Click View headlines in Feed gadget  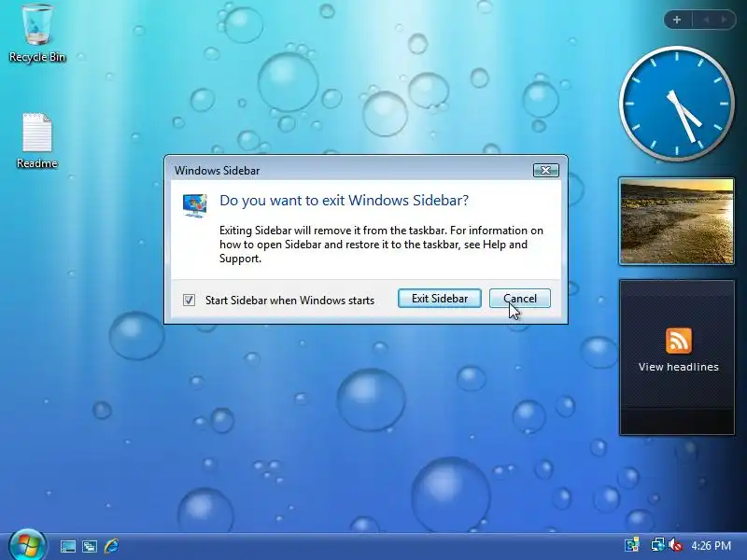pos(679,367)
